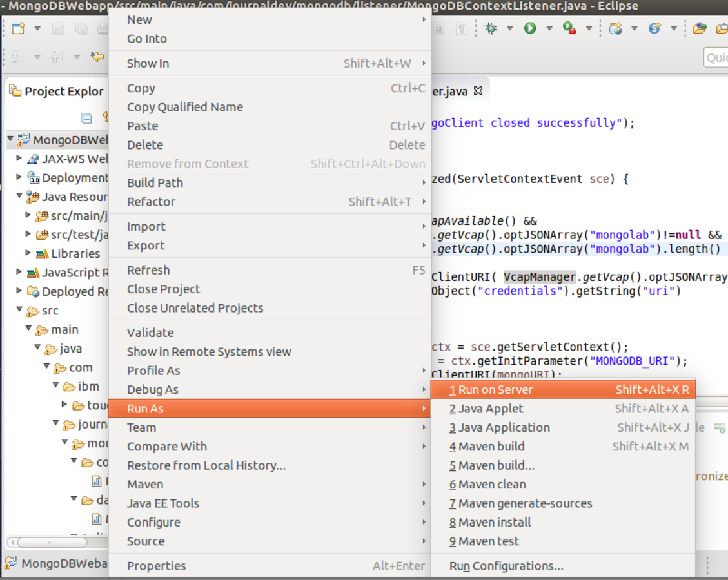Choose Validate from context menu
Screen dimensions: 728x580
coord(270,333)
